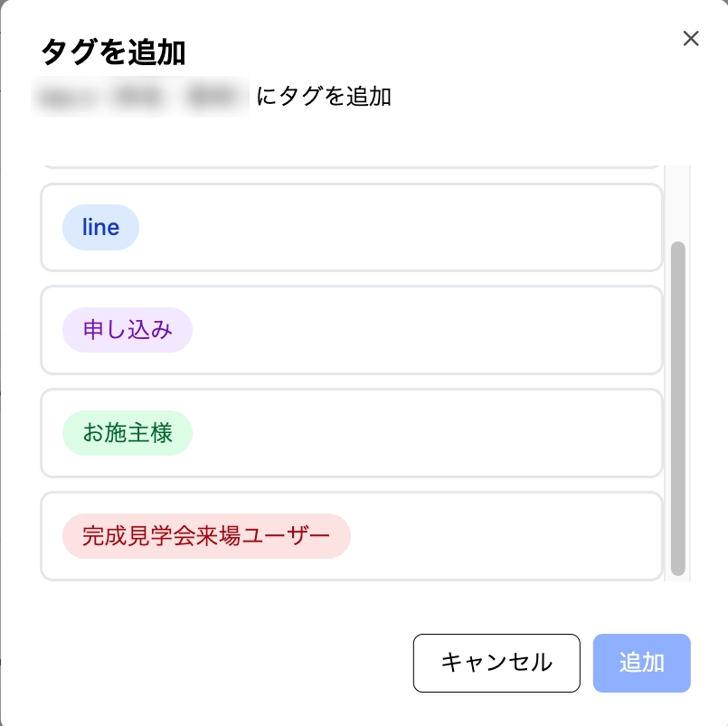Pick the green お施主様 tag pill
The height and width of the screenshot is (726, 728).
(128, 433)
